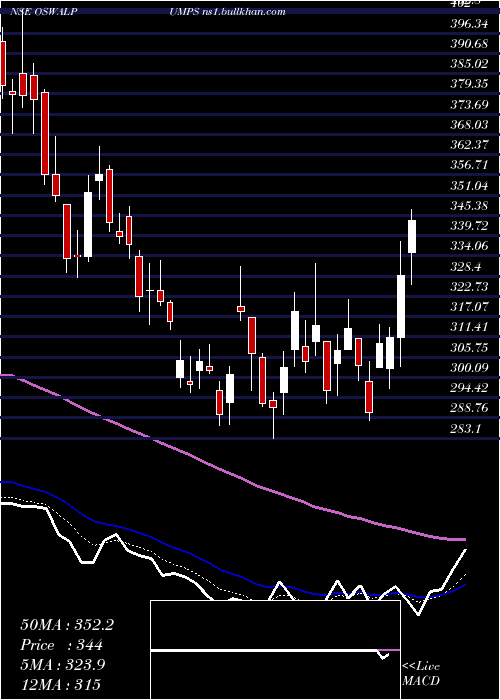The height and width of the screenshot is (700, 500).
Task: Click the 311.41 price axis label
Action: click(469, 327)
